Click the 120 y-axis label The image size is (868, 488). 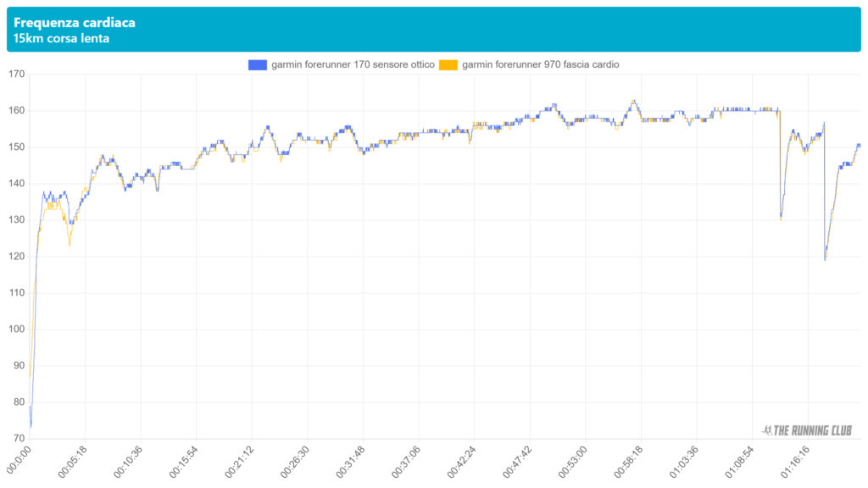click(16, 256)
